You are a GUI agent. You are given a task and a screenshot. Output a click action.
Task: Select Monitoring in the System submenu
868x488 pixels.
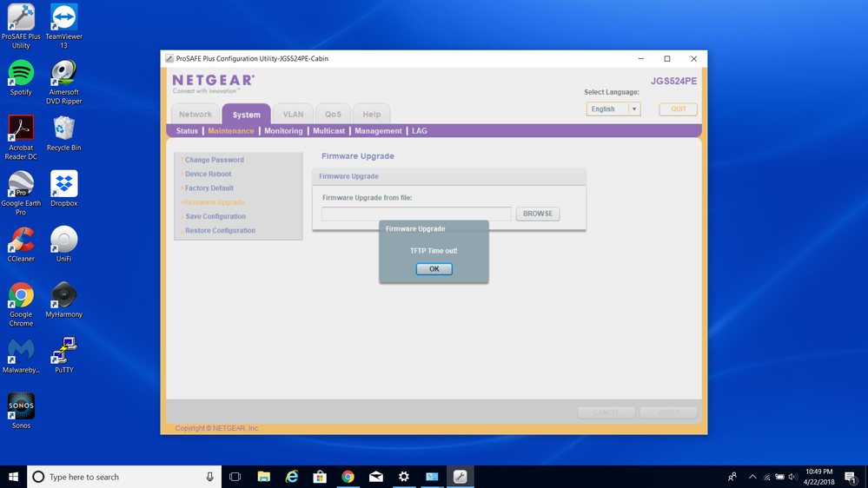(x=283, y=131)
